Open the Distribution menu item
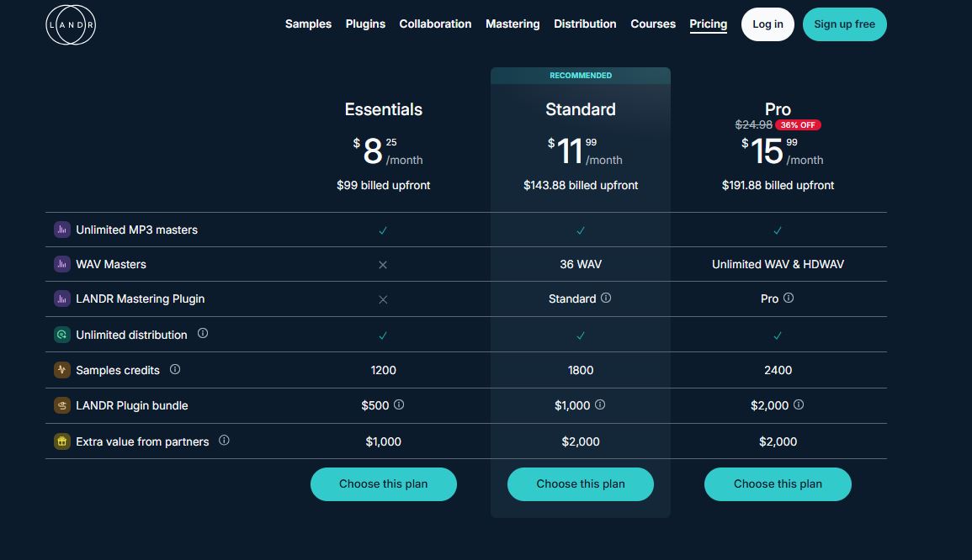This screenshot has height=560, width=972. tap(585, 24)
